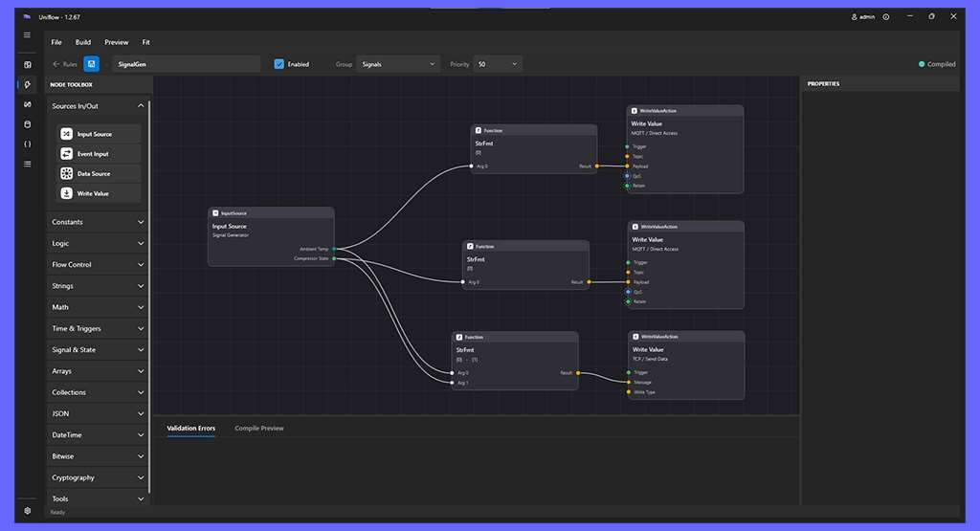Click the Uniflow app logo in the title bar
The image size is (980, 531).
click(x=27, y=17)
